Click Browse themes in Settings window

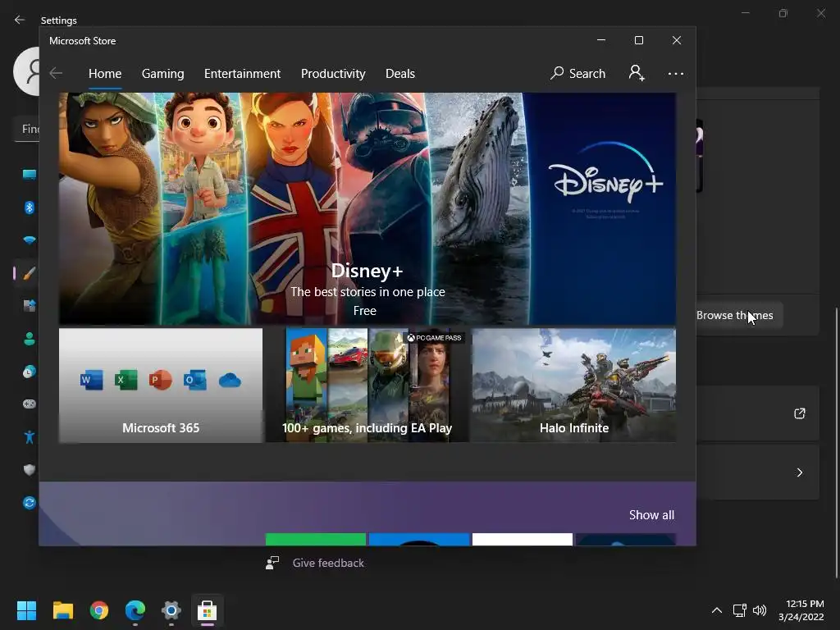[x=739, y=316]
